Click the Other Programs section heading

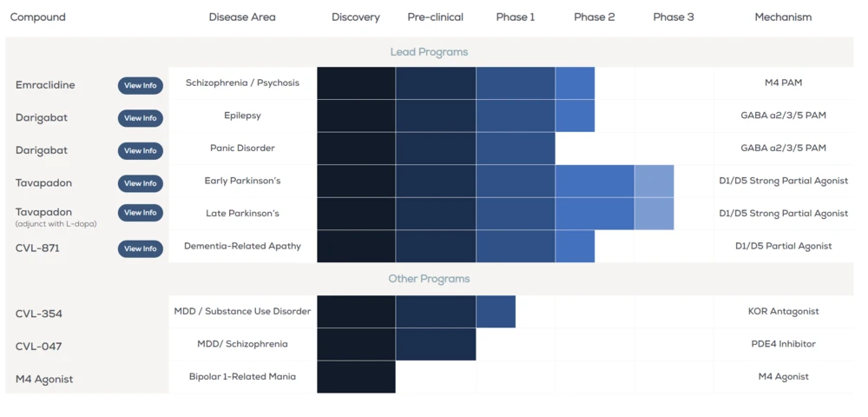click(429, 279)
